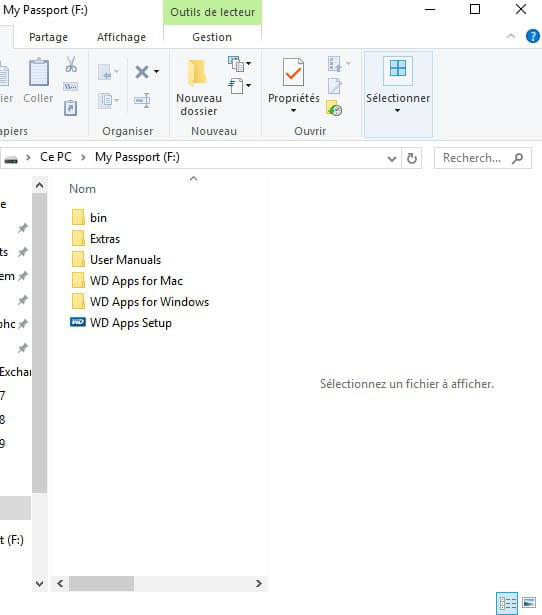Viewport: 542px width, 615px height.
Task: Click the magnifier search icon
Action: point(518,158)
